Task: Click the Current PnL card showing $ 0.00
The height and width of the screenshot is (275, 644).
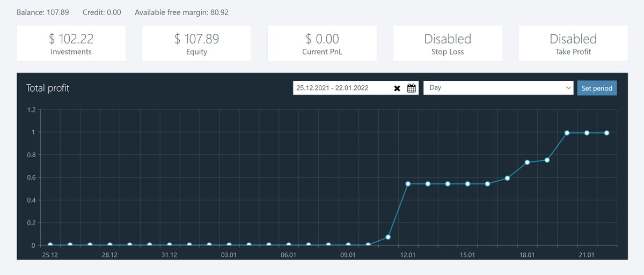Action: [x=323, y=43]
